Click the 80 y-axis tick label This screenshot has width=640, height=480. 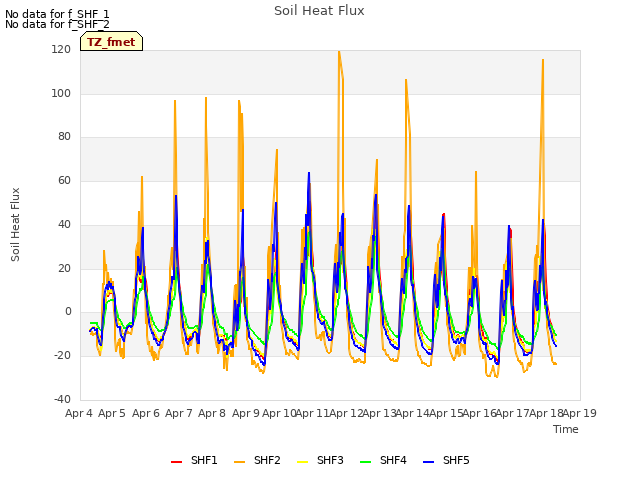pyautogui.click(x=64, y=137)
